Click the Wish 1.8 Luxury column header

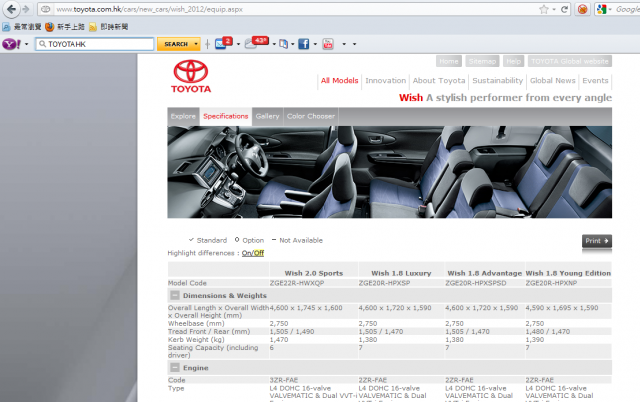pyautogui.click(x=401, y=273)
